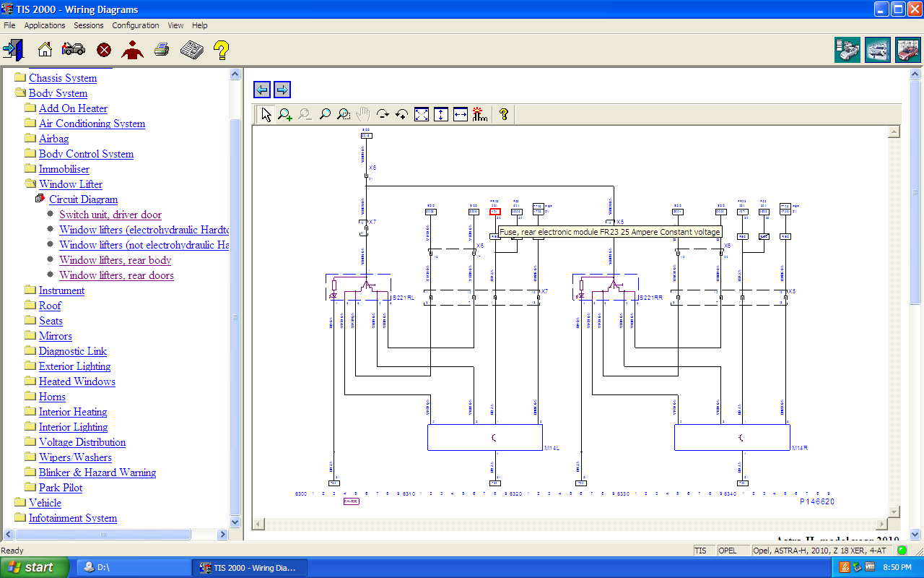This screenshot has width=924, height=578.
Task: Open the 'Switch unit, driver door' diagram
Action: [110, 215]
